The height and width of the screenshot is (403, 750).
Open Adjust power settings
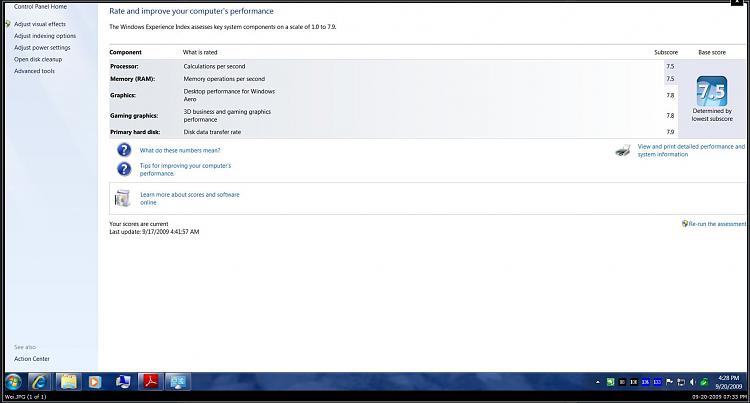[x=42, y=48]
